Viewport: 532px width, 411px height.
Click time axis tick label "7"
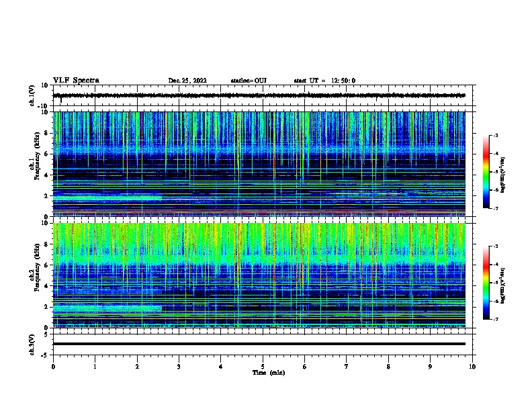click(347, 367)
